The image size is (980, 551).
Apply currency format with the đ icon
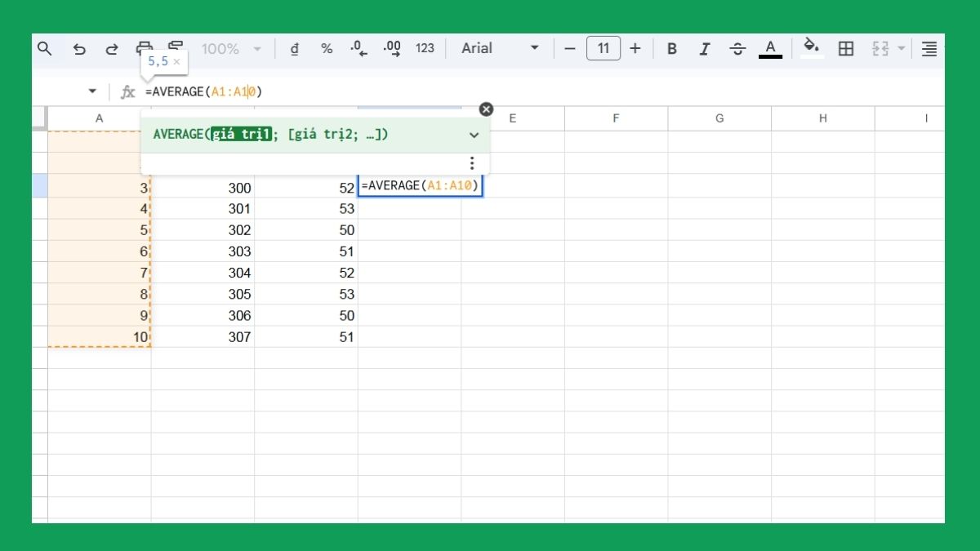[x=294, y=48]
